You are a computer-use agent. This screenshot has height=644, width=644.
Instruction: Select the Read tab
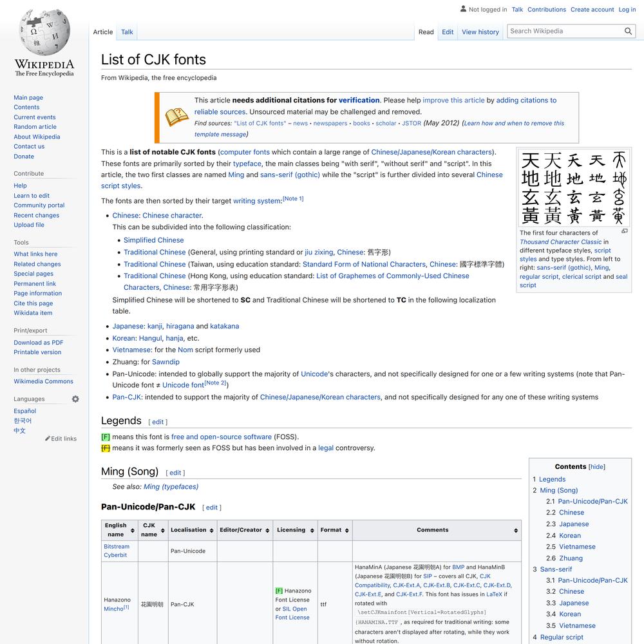point(426,32)
